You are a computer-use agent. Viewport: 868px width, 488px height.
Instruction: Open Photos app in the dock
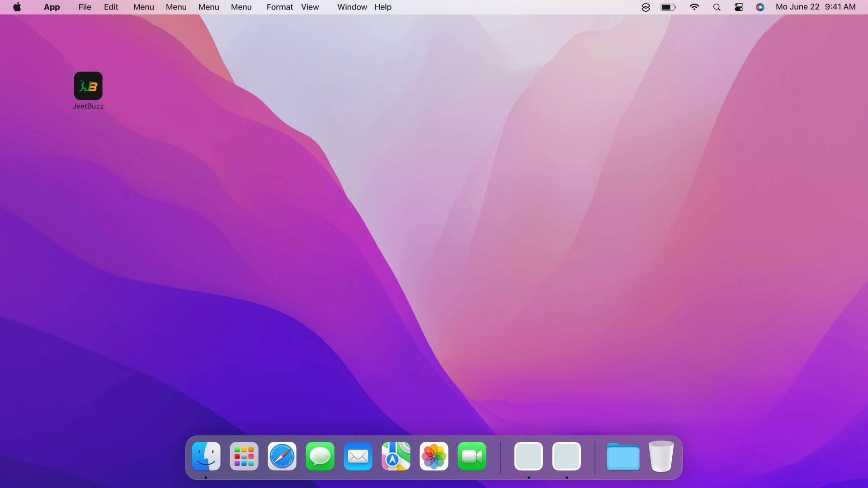pyautogui.click(x=434, y=456)
